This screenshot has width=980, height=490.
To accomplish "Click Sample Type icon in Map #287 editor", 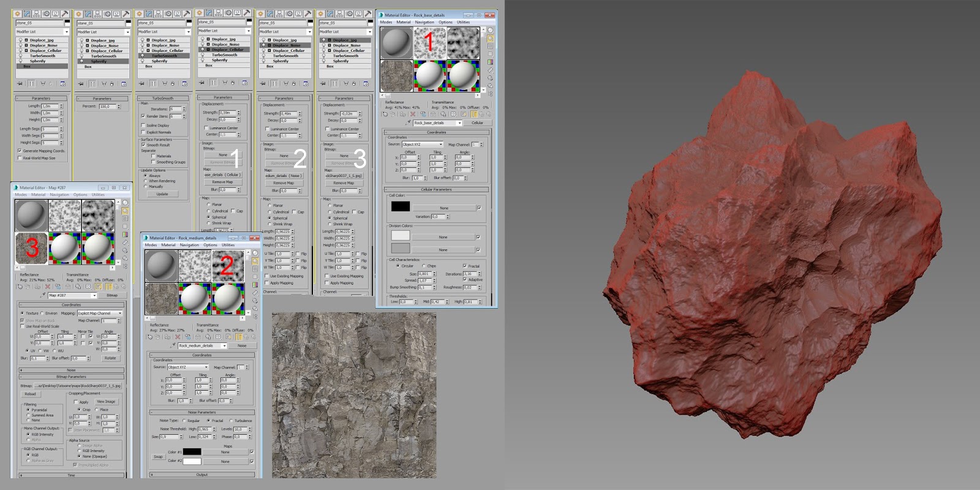I will click(126, 203).
